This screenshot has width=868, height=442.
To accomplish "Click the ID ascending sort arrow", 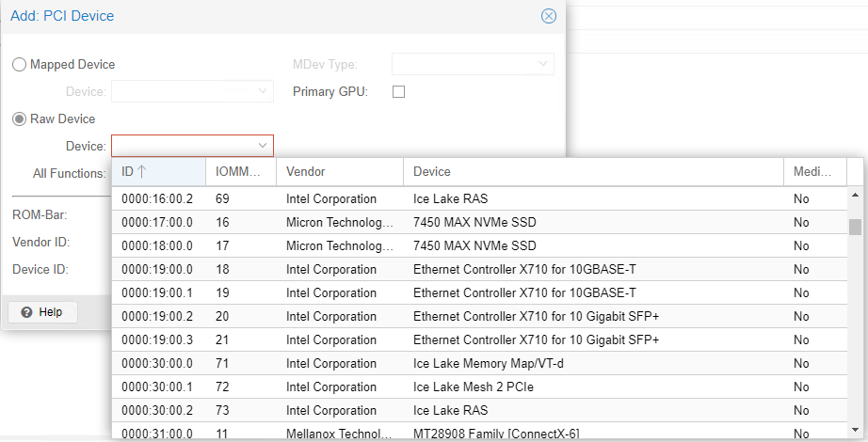I will [x=142, y=171].
